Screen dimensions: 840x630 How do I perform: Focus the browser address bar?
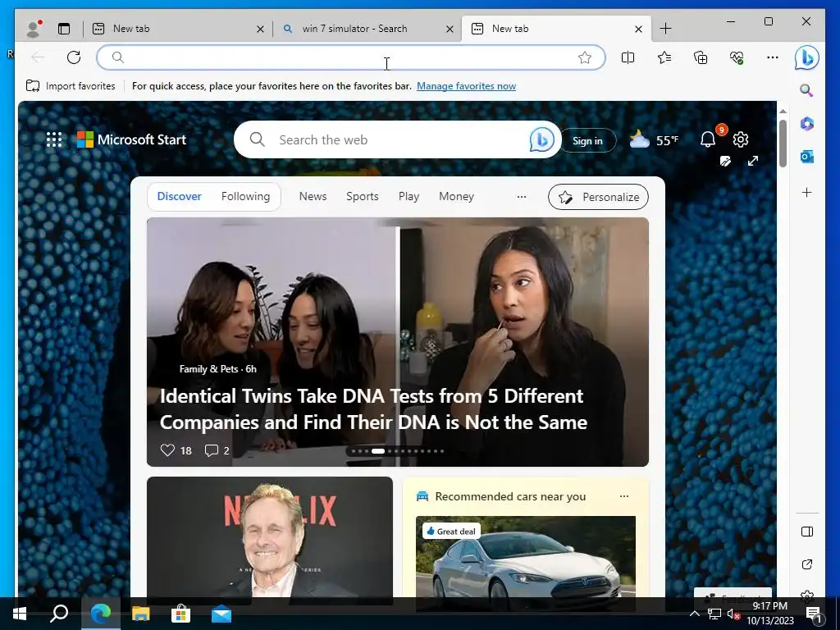[x=351, y=57]
